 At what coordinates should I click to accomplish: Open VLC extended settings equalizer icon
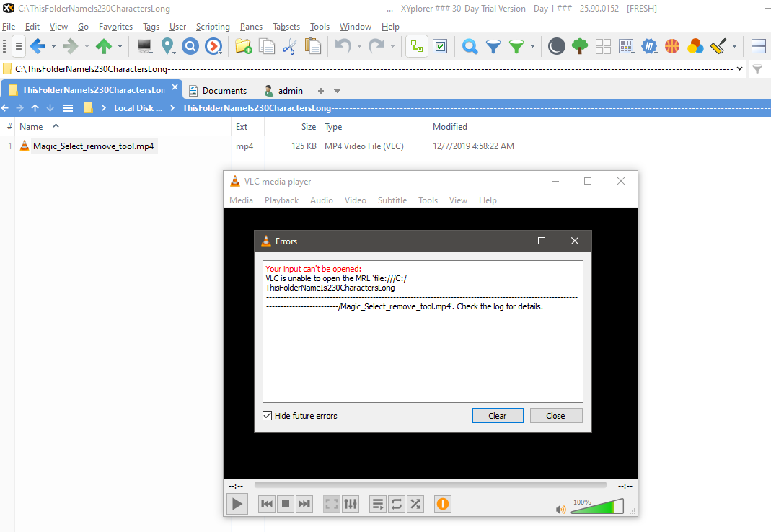351,504
